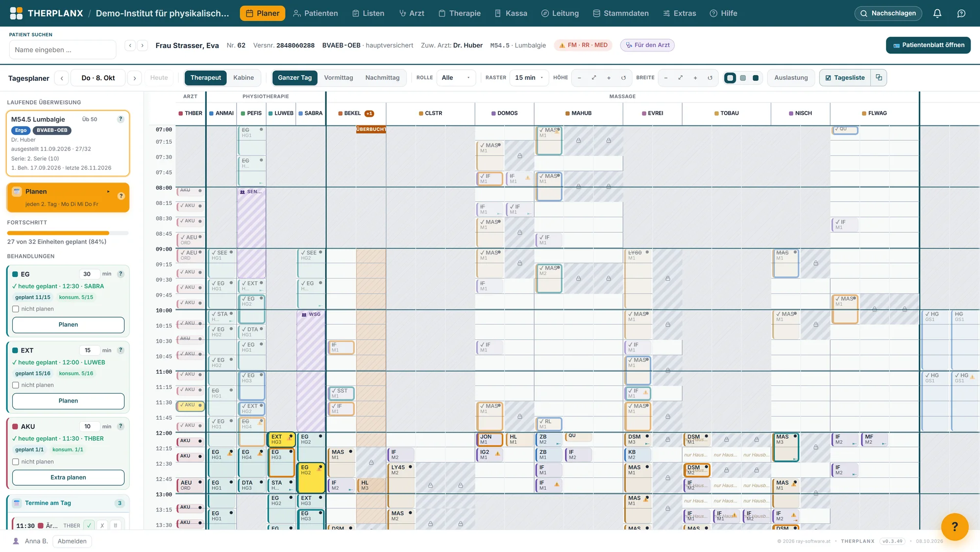This screenshot has width=980, height=552.
Task: Open Tagesliste in new window icon
Action: point(879,77)
